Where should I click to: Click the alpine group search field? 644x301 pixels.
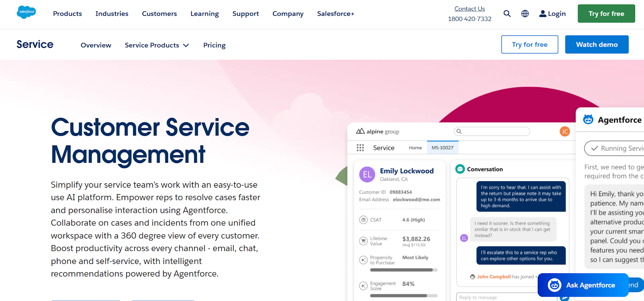pyautogui.click(x=492, y=131)
